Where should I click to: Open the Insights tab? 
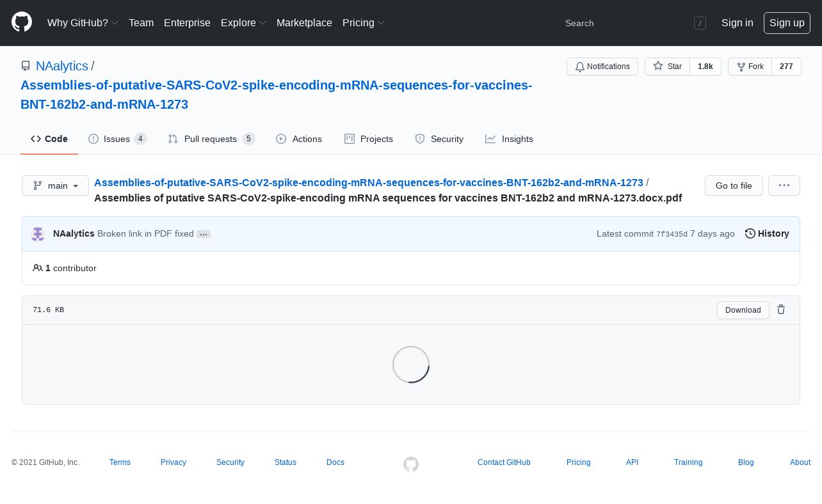coord(509,139)
